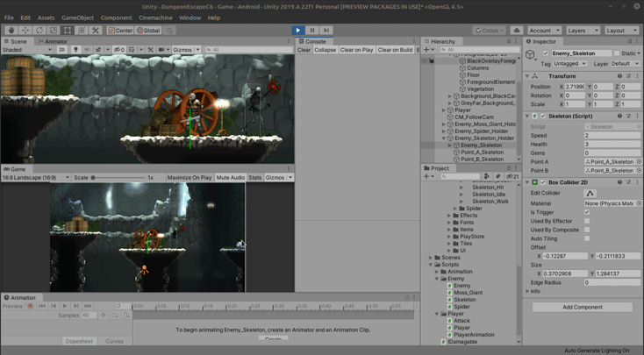Switch to the Animator tab
This screenshot has width=644, height=355.
53,41
